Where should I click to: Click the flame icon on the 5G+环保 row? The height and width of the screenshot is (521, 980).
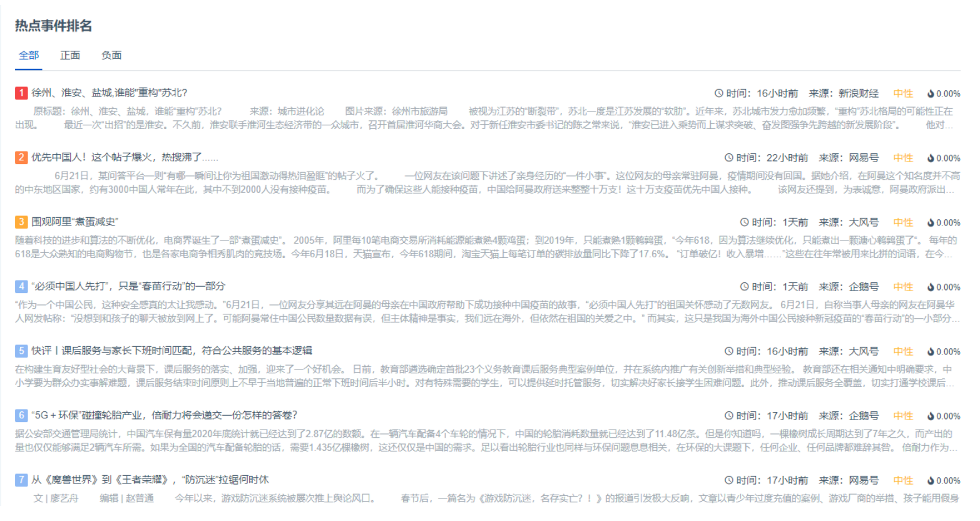[931, 416]
